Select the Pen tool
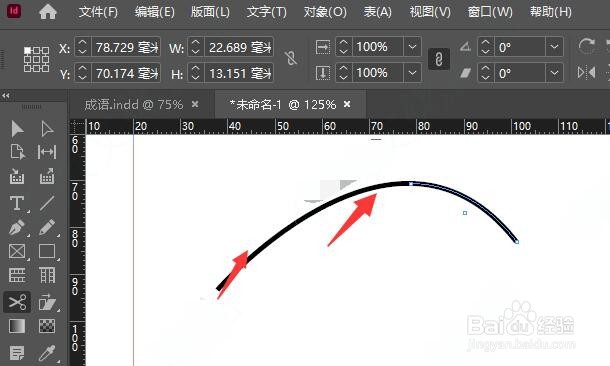 (x=17, y=228)
